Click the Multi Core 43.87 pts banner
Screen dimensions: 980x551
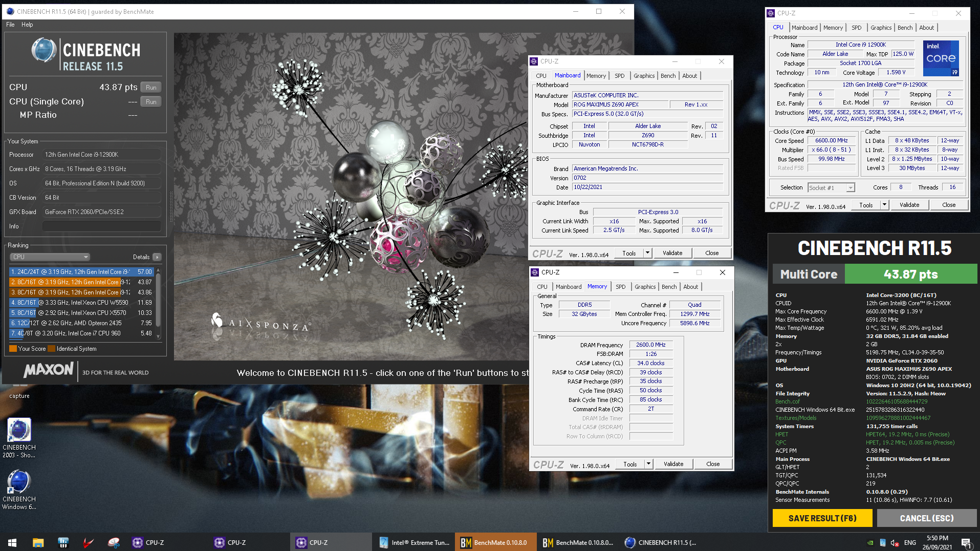point(875,274)
